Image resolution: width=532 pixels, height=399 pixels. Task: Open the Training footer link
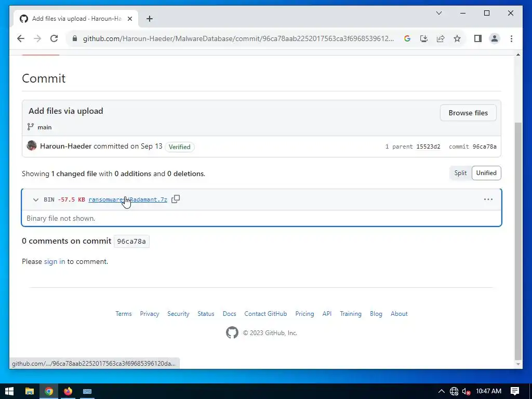[351, 314]
